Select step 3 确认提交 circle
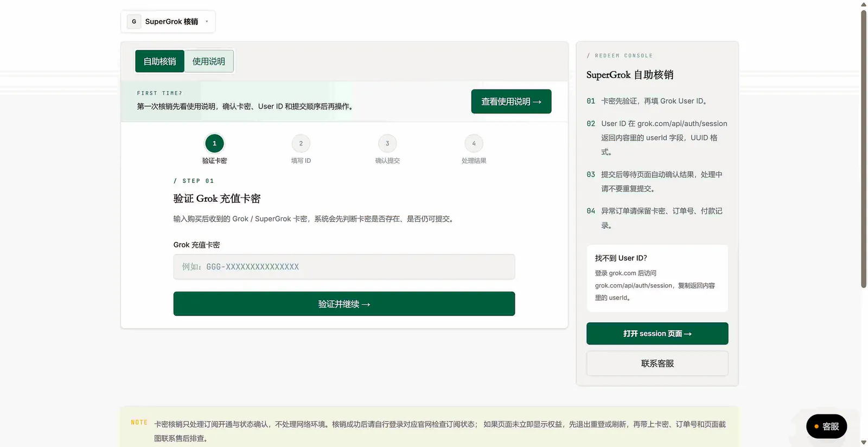Screen dimensions: 868x447 coord(387,143)
